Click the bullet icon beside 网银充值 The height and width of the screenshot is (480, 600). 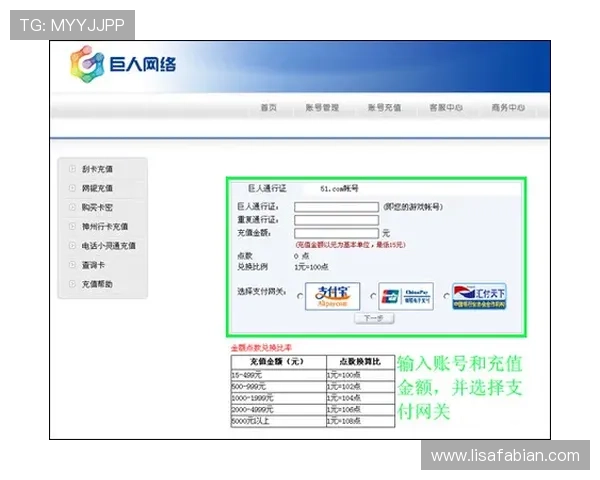[x=72, y=188]
